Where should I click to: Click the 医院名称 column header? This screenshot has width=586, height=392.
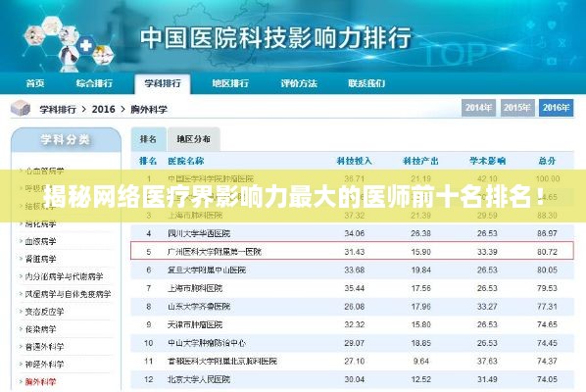(x=186, y=161)
